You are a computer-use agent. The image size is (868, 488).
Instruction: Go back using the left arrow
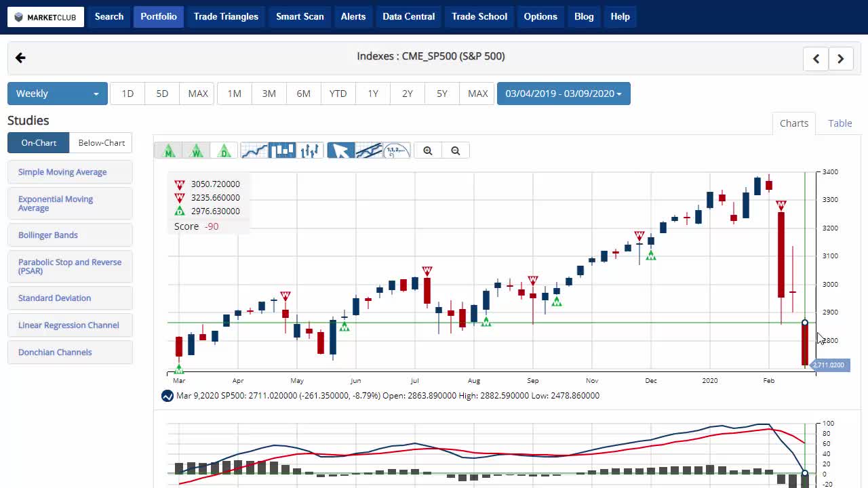click(20, 58)
